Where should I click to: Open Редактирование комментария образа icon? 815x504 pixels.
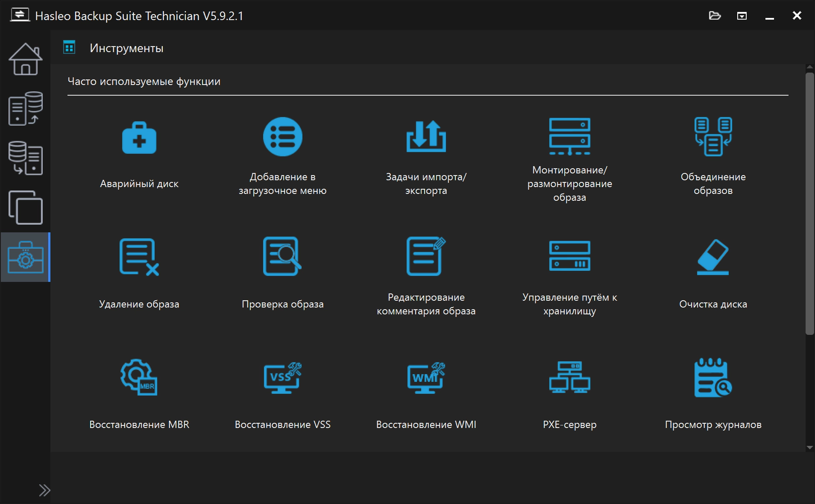426,256
